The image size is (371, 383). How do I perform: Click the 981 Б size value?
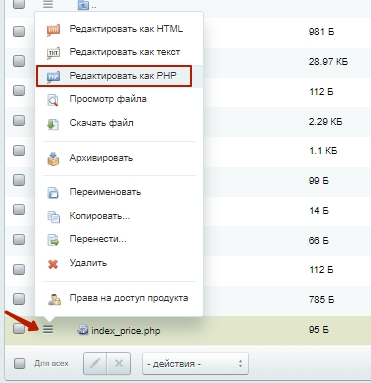[x=321, y=32]
